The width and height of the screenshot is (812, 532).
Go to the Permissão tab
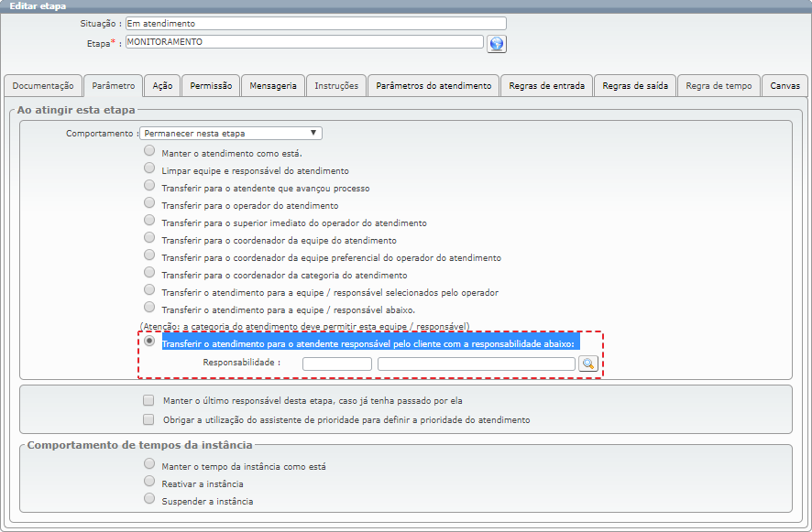tap(211, 86)
